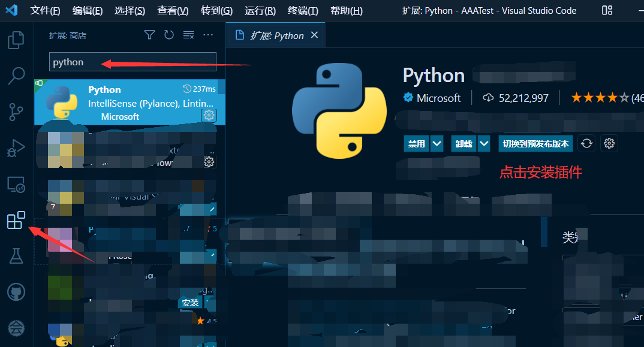644x347 pixels.
Task: Click the Python extension large logo
Action: click(x=339, y=110)
